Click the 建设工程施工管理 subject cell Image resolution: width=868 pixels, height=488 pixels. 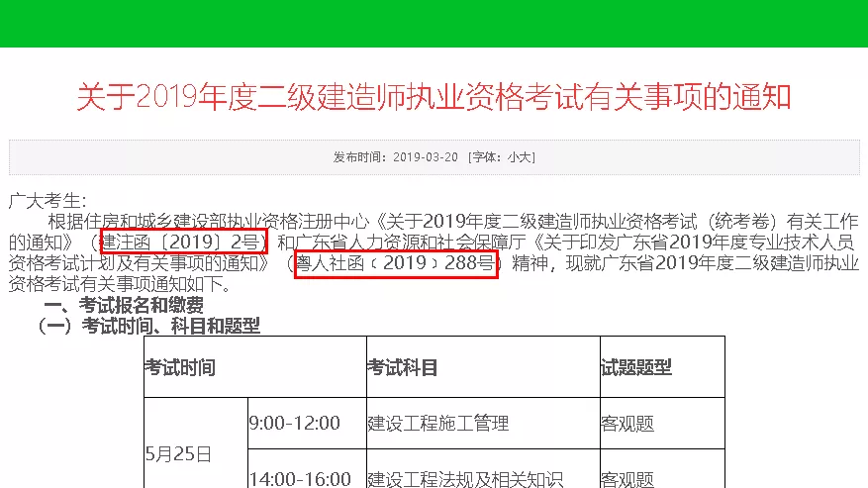[437, 424]
